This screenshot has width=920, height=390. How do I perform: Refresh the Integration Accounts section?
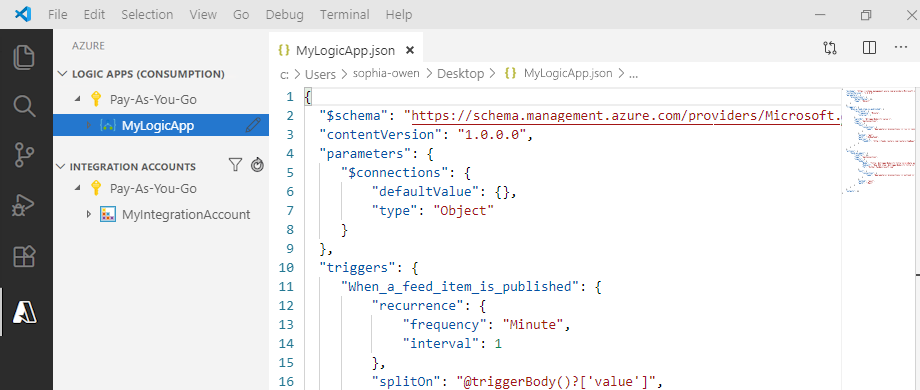click(x=257, y=166)
